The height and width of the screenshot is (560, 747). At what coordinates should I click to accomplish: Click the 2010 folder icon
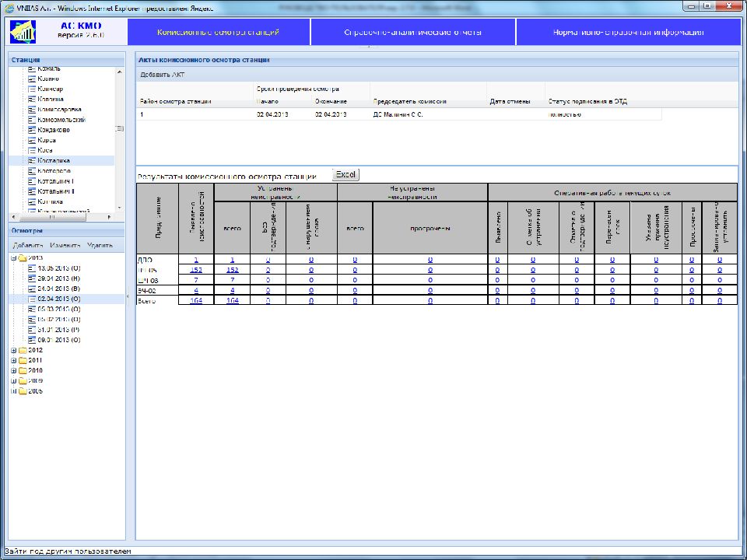coord(23,370)
